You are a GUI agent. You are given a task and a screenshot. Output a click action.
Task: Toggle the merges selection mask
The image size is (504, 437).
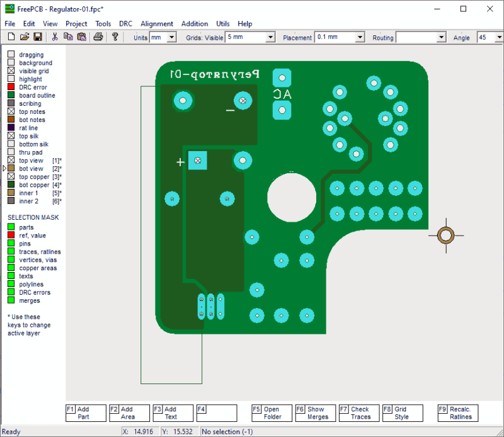[11, 300]
